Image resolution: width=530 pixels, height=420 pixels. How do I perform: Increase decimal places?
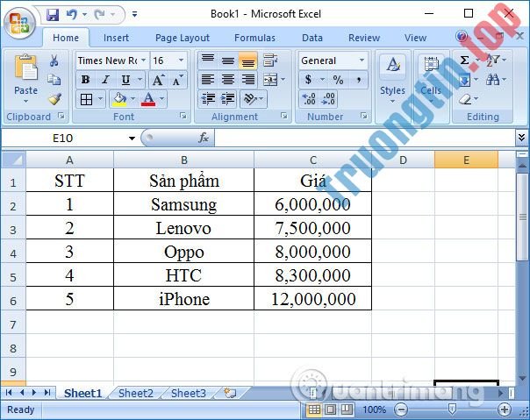pyautogui.click(x=309, y=99)
